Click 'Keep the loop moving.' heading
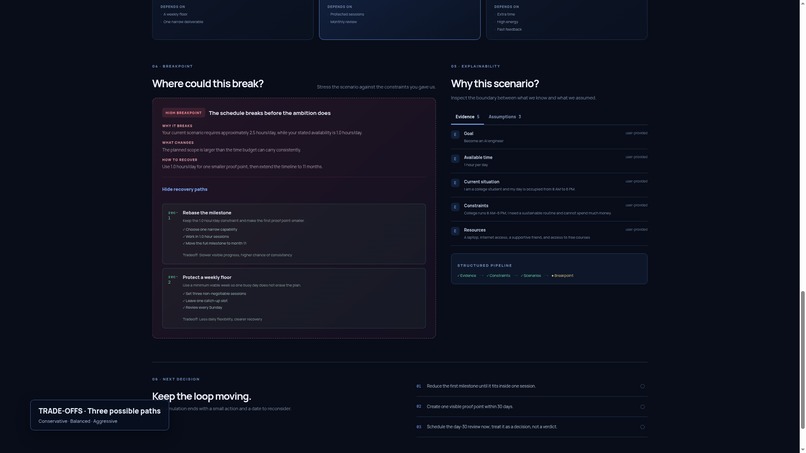Image resolution: width=806 pixels, height=453 pixels. coord(202,396)
